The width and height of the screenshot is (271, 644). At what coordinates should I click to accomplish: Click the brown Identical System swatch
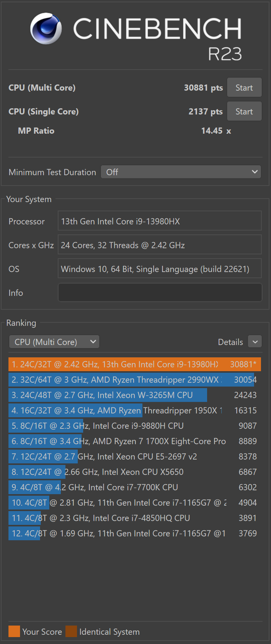[x=71, y=631]
